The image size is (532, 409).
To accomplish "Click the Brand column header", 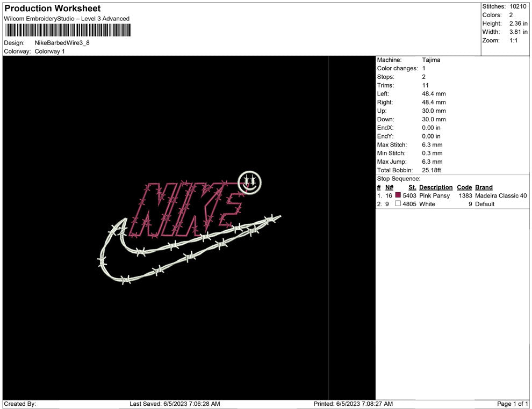I will (x=484, y=187).
